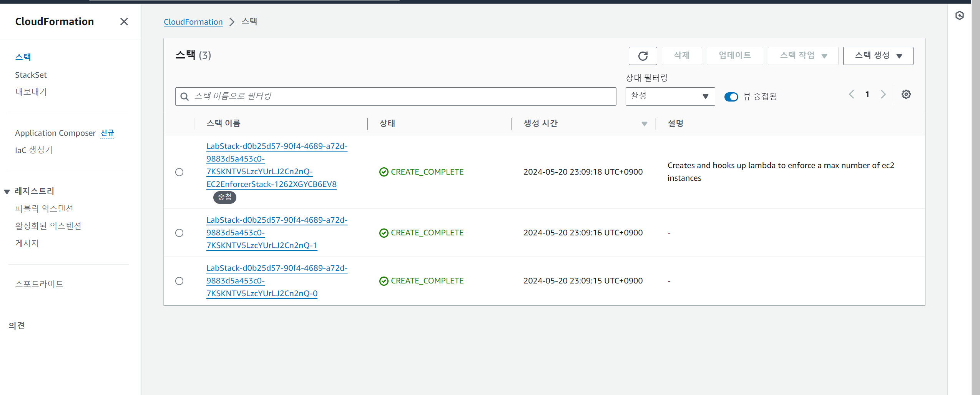Viewport: 980px width, 395px height.
Task: Click the 업데이트 button
Action: point(734,56)
